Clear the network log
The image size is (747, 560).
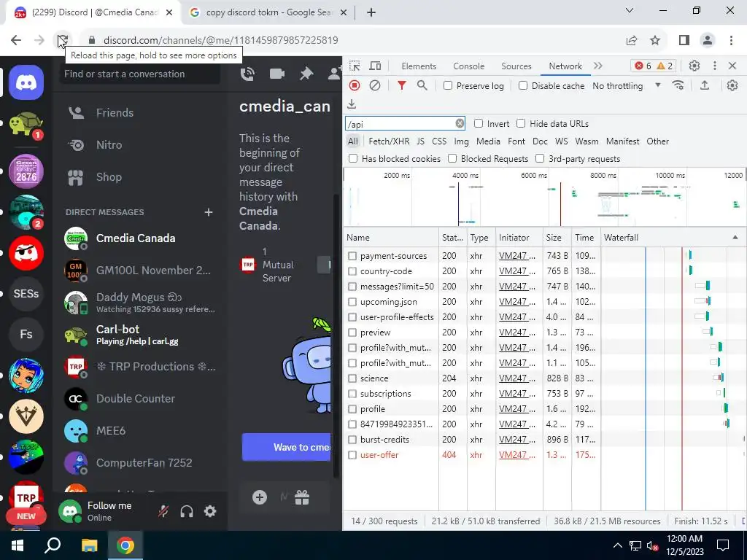coord(375,85)
